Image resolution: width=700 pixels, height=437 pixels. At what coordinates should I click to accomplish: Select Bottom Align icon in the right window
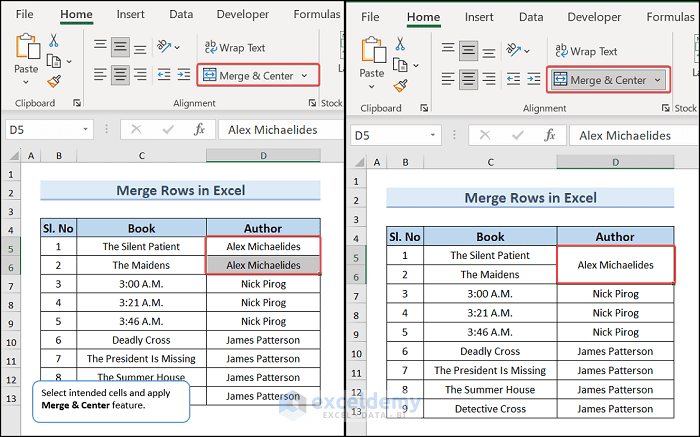point(489,51)
